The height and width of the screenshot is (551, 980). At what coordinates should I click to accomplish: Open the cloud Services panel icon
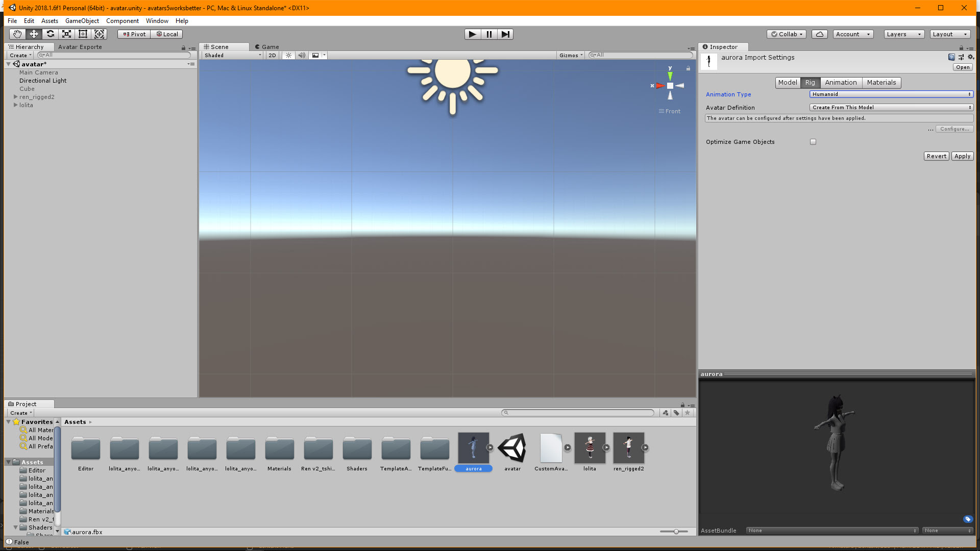point(820,34)
